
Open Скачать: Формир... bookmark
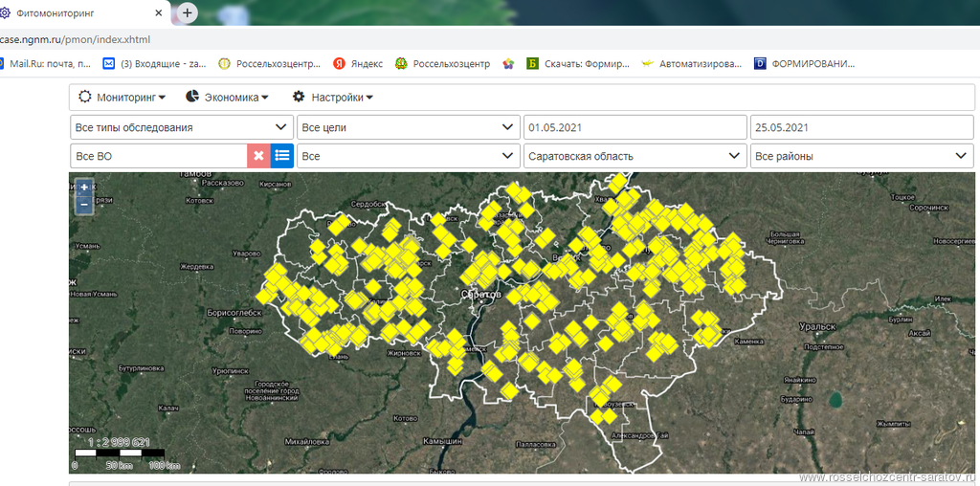577,63
